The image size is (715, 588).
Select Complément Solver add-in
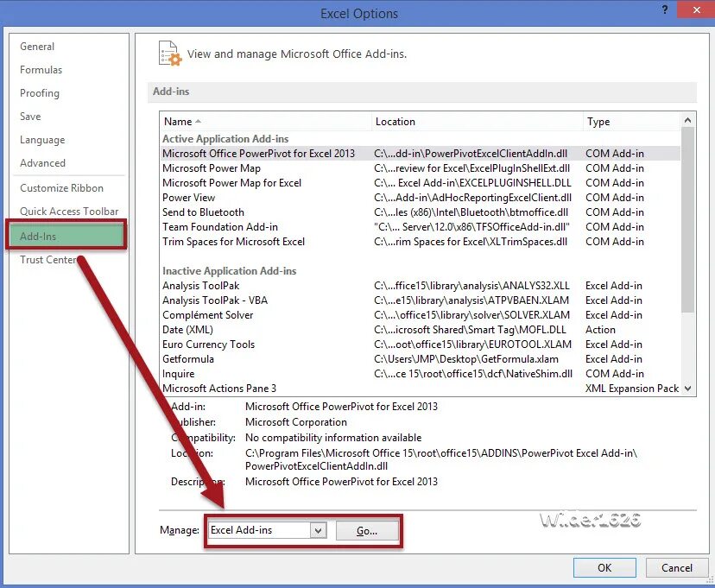click(420, 315)
